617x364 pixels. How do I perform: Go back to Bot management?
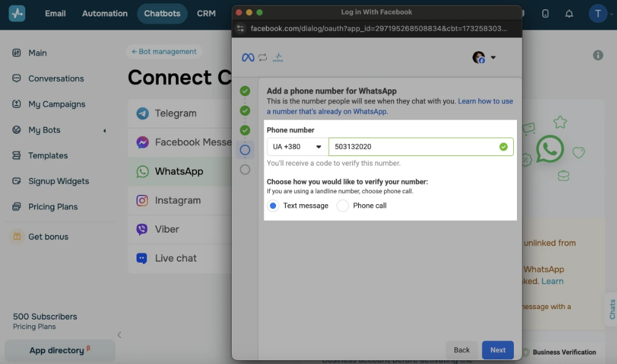coord(164,51)
